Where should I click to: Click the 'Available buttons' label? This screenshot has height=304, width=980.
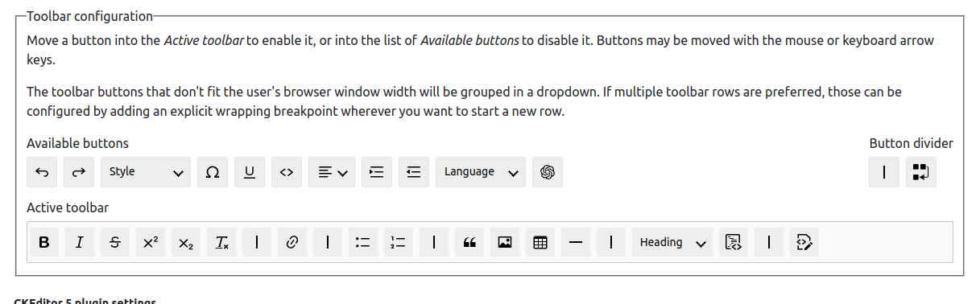click(x=77, y=143)
